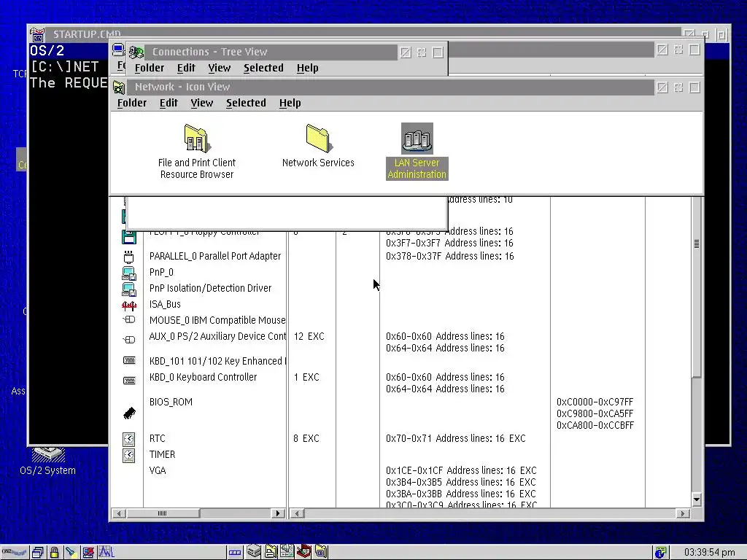Select the ISA_Bus row text
Screen dimensions: 747x560
pyautogui.click(x=165, y=304)
